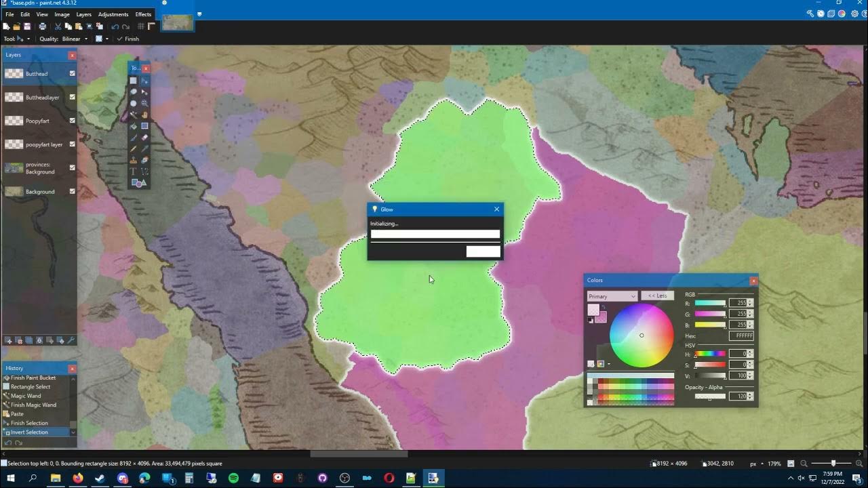
Task: Toggle the pixel grid icon
Action: pyautogui.click(x=140, y=26)
